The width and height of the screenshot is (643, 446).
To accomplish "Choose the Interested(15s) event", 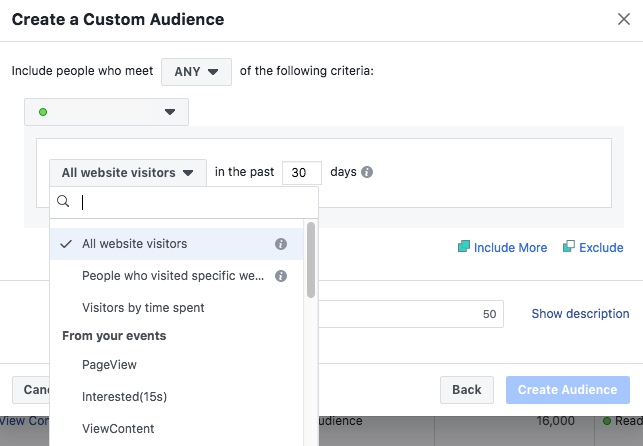I will (176, 396).
